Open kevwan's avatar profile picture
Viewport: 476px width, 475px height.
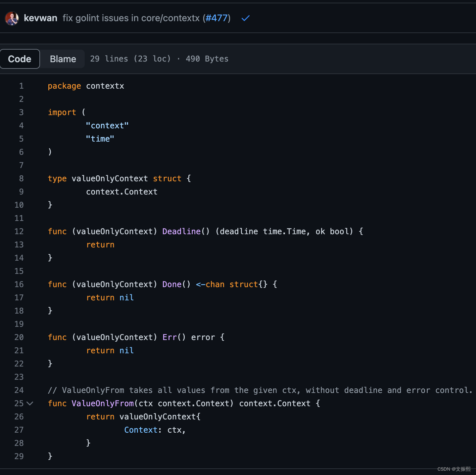[x=12, y=18]
